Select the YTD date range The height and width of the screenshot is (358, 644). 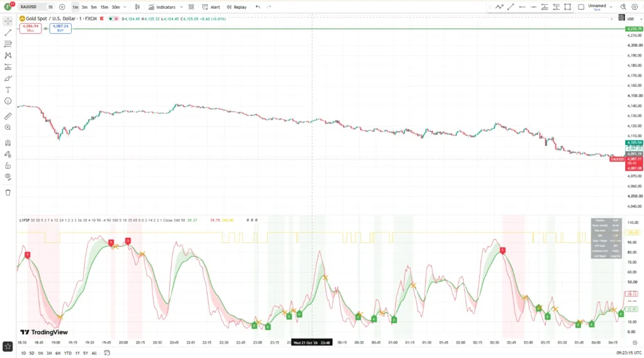click(x=68, y=353)
